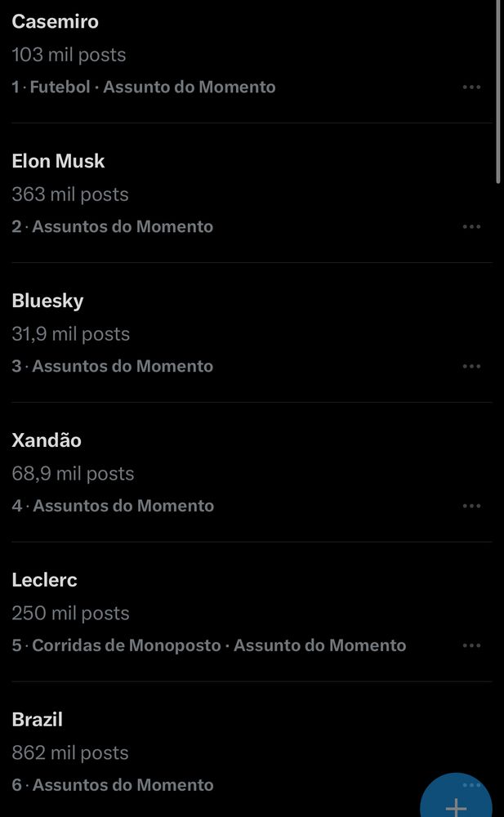Open the Brazil trending topic
Image resolution: width=504 pixels, height=817 pixels.
point(38,720)
